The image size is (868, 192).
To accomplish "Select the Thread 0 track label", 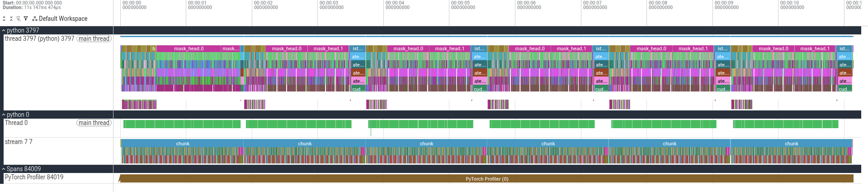I will coord(16,123).
